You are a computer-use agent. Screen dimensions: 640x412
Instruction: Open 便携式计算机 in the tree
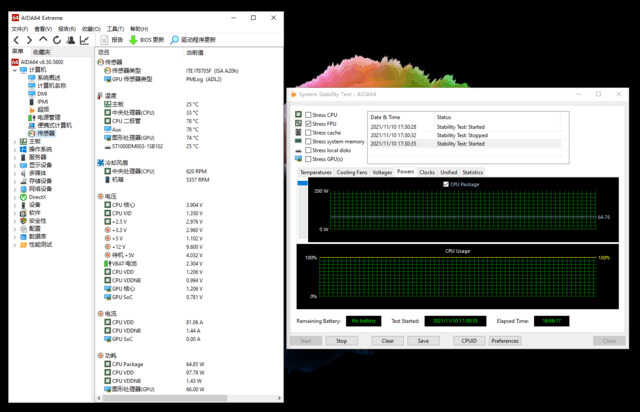pyautogui.click(x=50, y=125)
